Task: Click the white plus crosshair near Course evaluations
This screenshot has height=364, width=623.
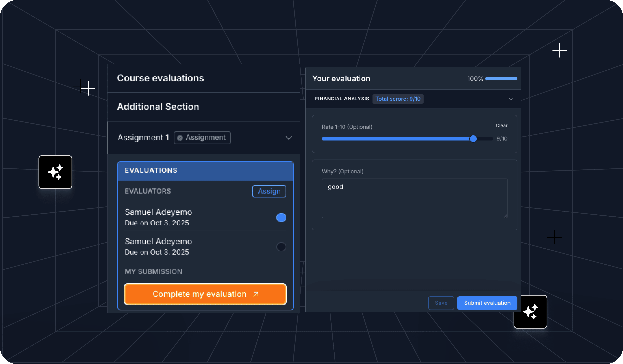Action: pyautogui.click(x=88, y=88)
